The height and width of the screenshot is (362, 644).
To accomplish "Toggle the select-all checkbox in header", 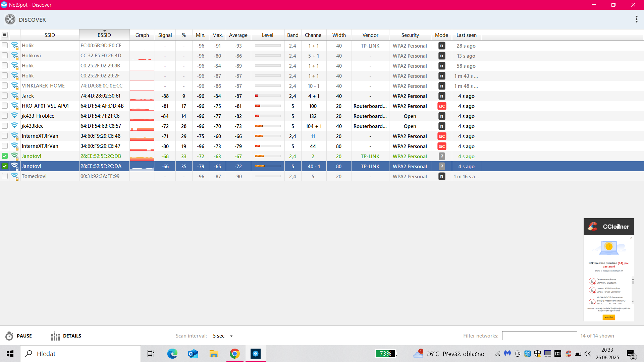I will (5, 35).
